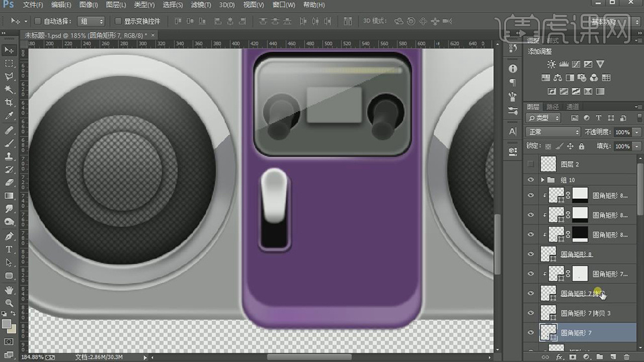Select the Brush tool
This screenshot has height=362, width=644.
(x=9, y=143)
